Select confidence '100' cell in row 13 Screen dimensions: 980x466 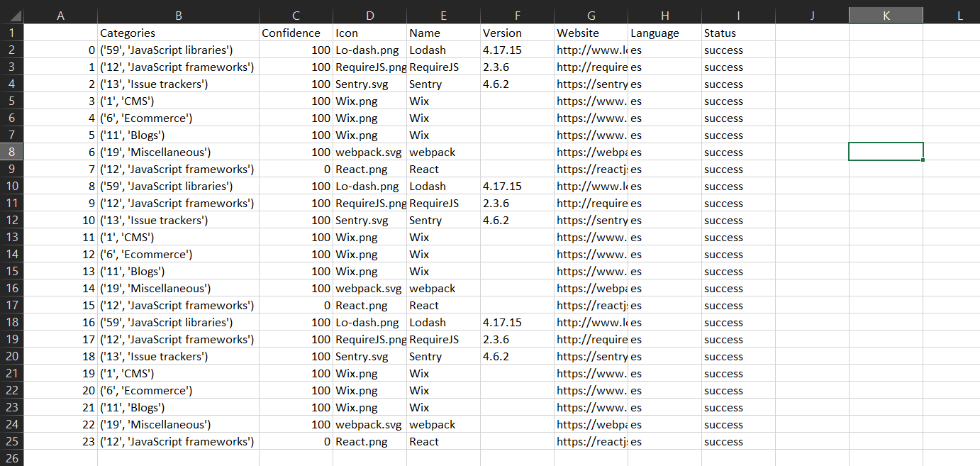click(x=296, y=237)
